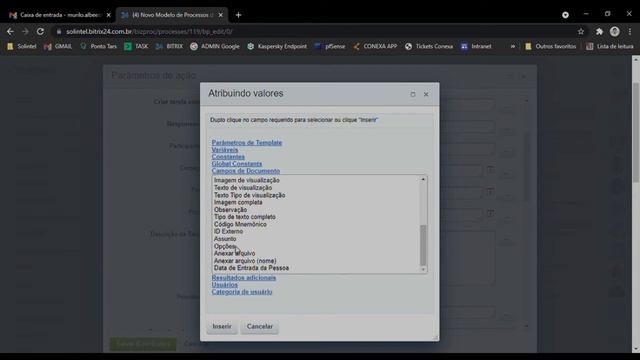Open the Chrome profile avatar
The image size is (640, 360).
point(615,31)
